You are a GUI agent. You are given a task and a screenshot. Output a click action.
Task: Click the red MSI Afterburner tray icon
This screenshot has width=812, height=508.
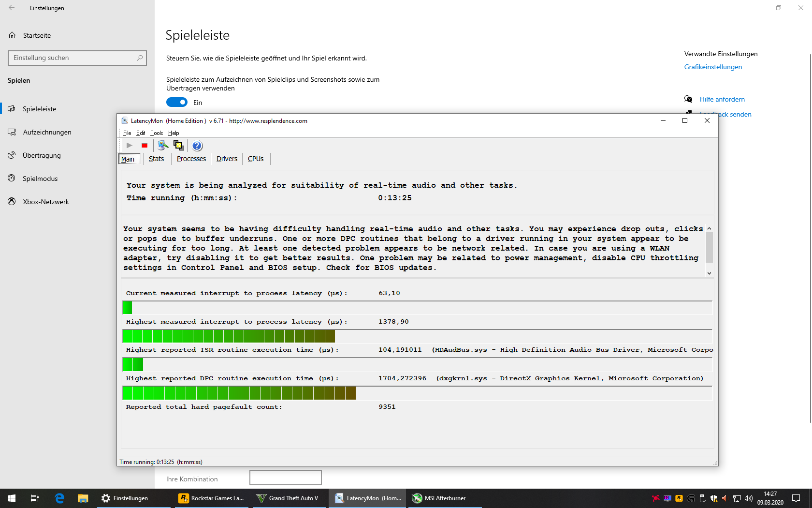656,498
